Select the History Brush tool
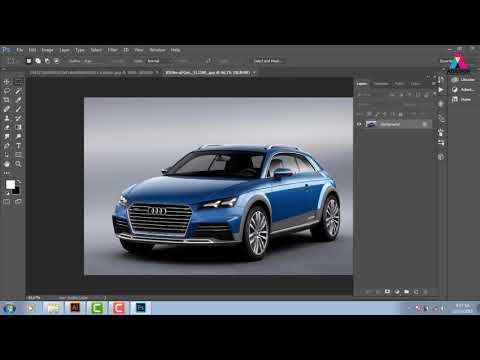480x360 pixels. click(18, 118)
